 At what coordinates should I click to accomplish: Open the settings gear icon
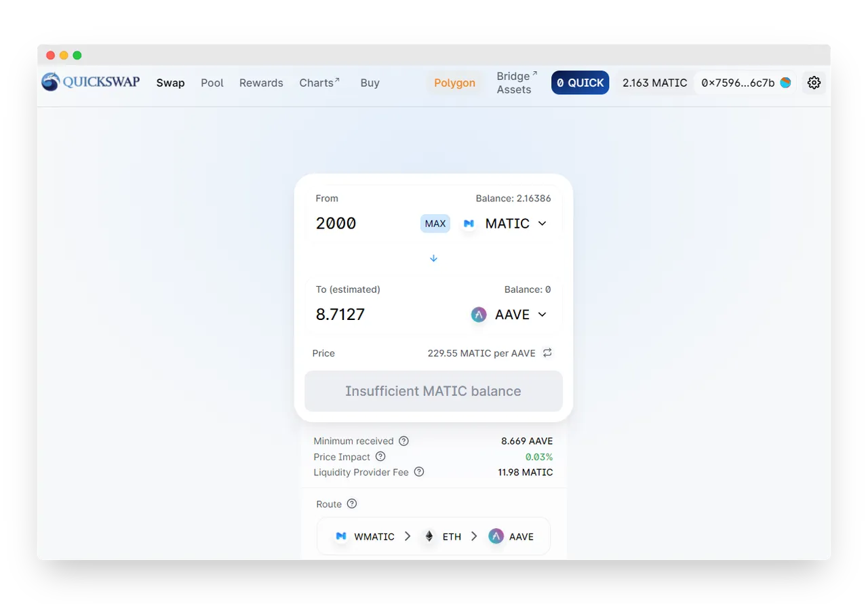pyautogui.click(x=814, y=83)
